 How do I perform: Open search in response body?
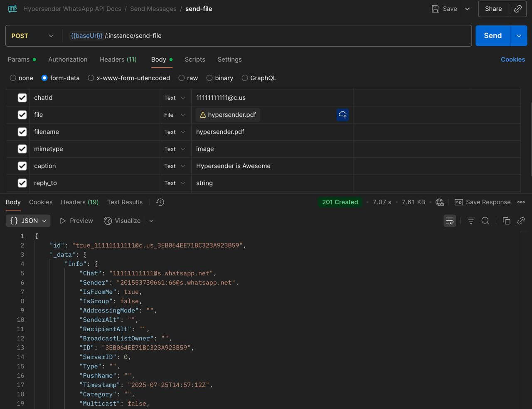click(485, 221)
